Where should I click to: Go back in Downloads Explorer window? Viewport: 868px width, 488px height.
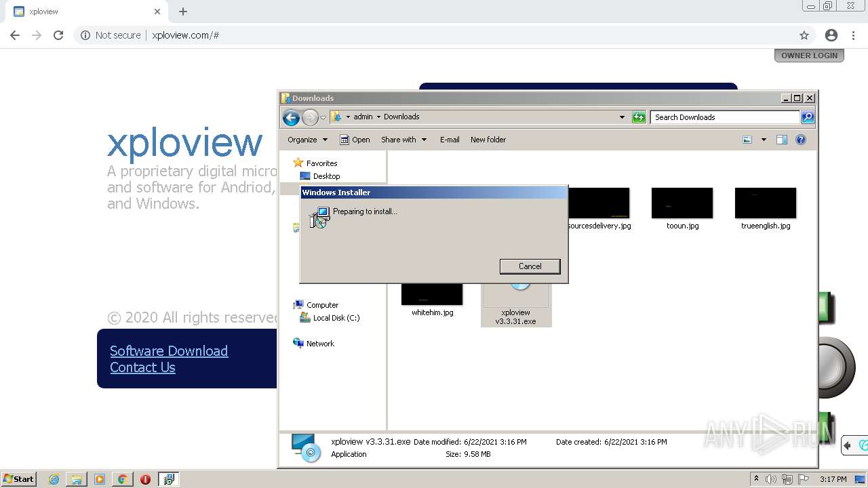[x=291, y=117]
